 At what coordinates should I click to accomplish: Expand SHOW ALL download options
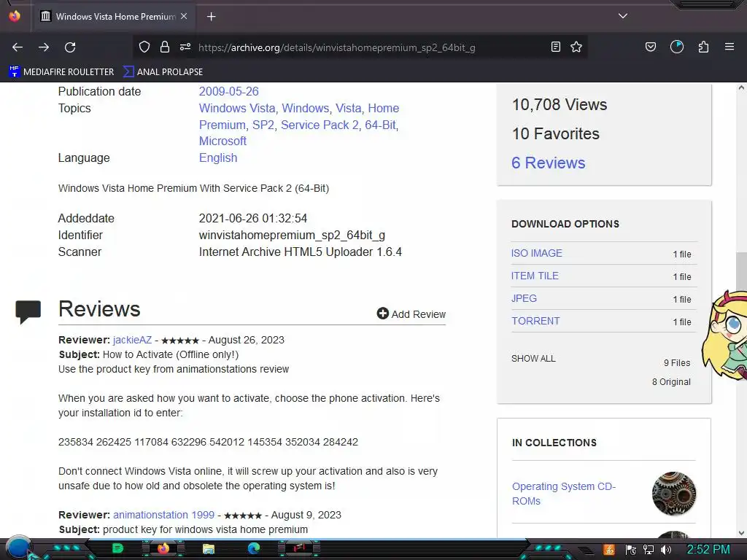[x=533, y=359]
